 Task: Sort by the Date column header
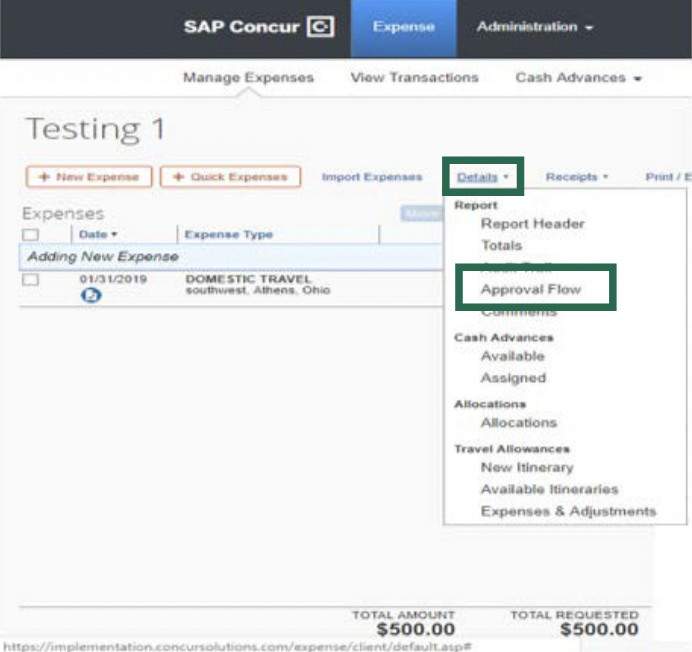coord(98,234)
